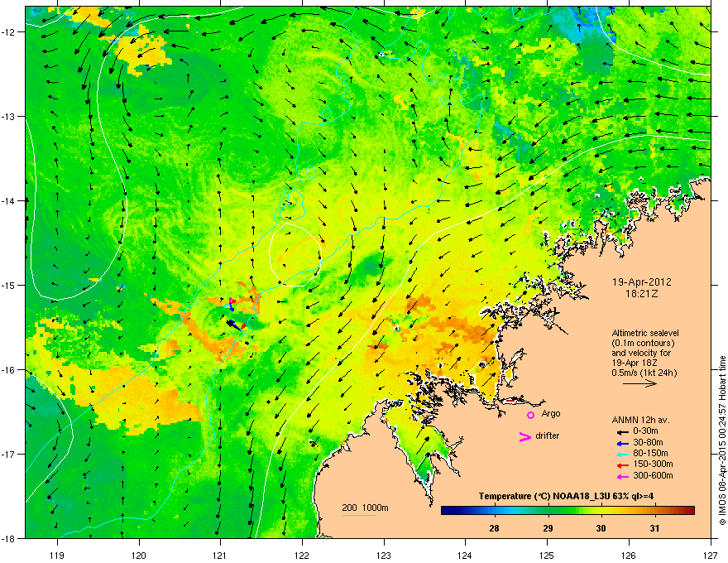
Task: Click the black 0-30m arrow legend symbol
Action: click(622, 432)
